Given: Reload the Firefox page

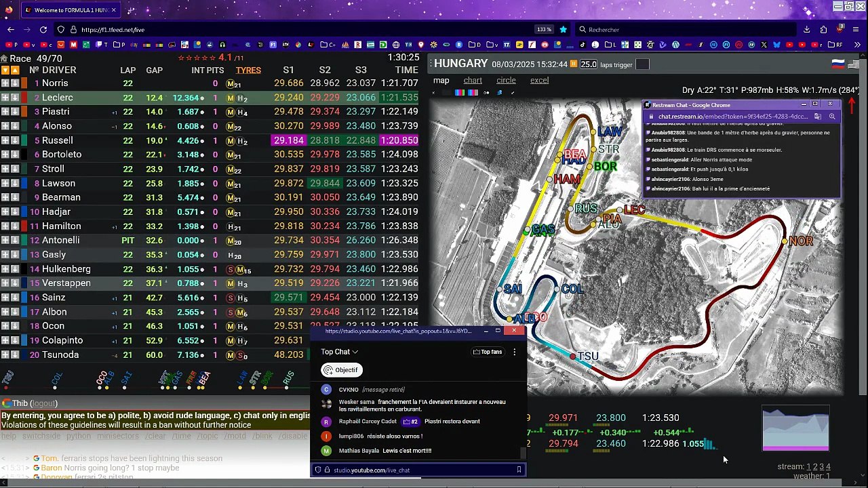Looking at the screenshot, I should click(43, 30).
